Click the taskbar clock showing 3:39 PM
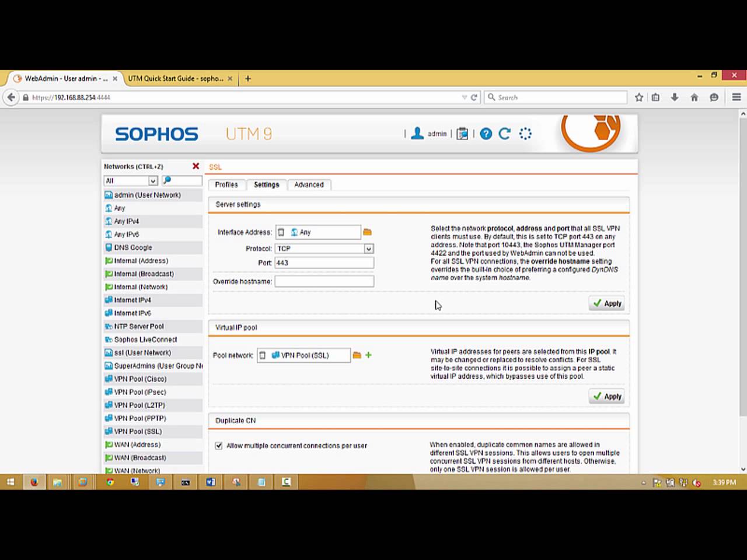 click(724, 482)
